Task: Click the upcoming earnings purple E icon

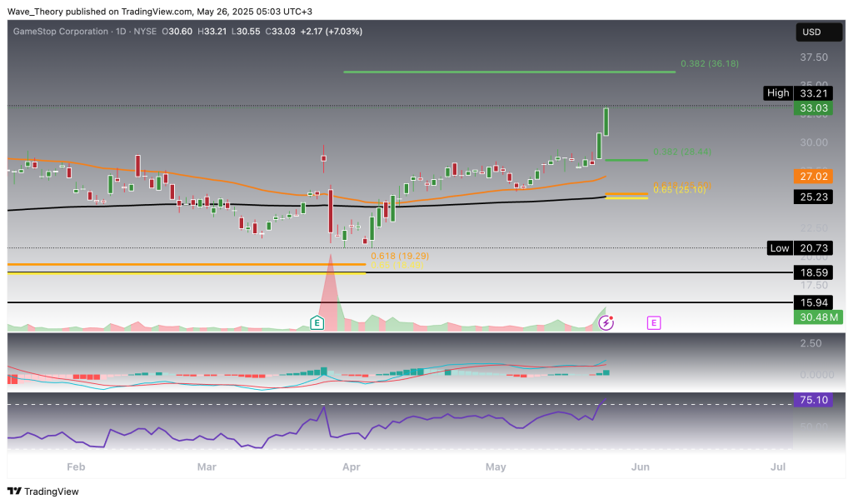Action: 654,322
